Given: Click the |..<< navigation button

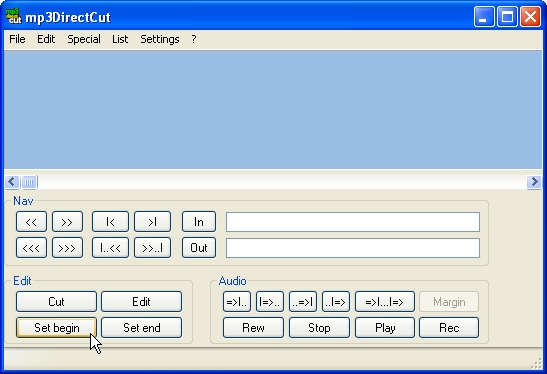Looking at the screenshot, I should pyautogui.click(x=110, y=248).
